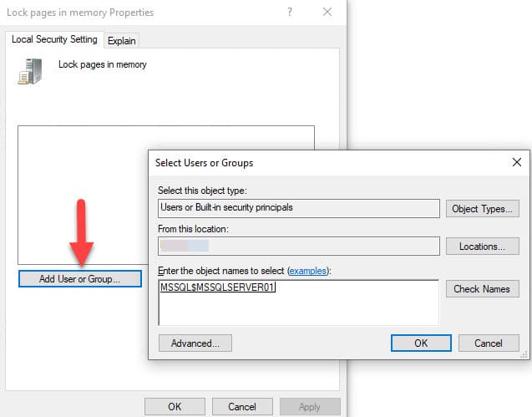532x417 pixels.
Task: Select the Local Security Setting tab
Action: (x=54, y=39)
